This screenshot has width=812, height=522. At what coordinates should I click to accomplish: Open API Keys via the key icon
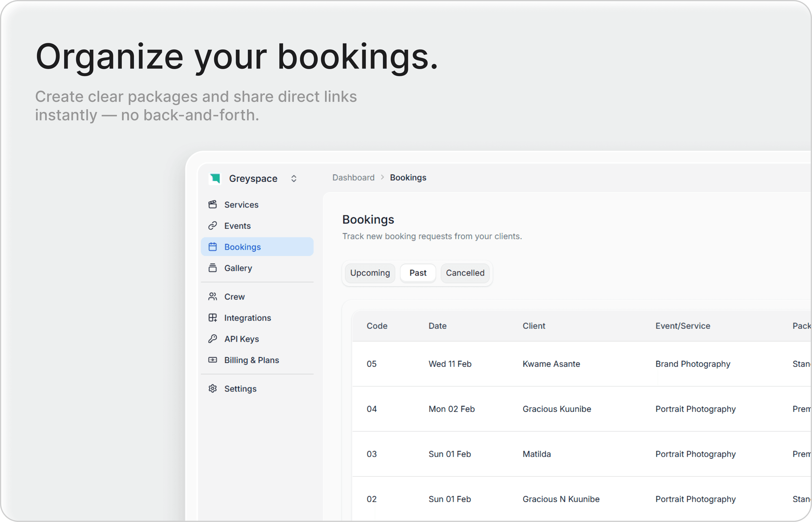tap(213, 339)
